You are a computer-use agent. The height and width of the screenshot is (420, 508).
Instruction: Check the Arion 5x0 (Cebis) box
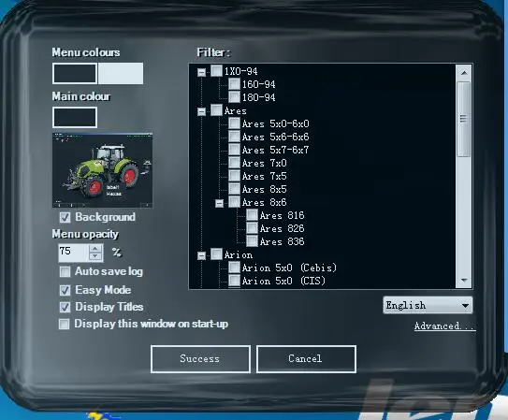point(234,268)
